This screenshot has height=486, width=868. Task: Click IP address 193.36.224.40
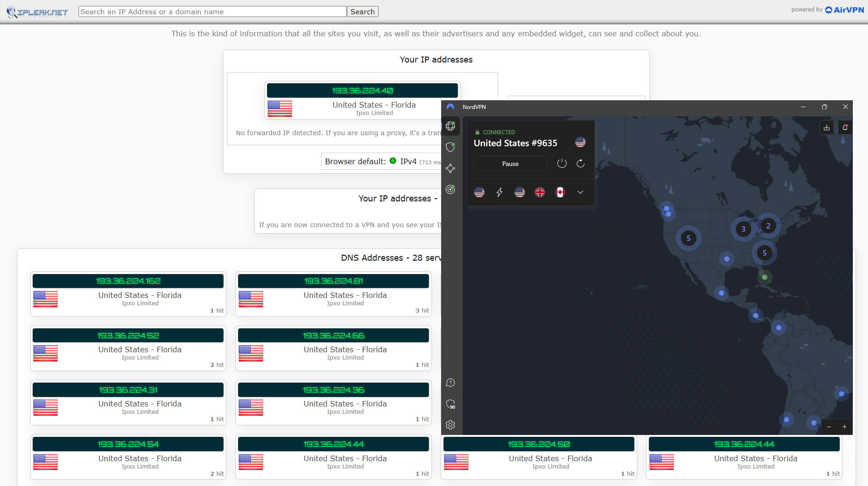pyautogui.click(x=363, y=91)
